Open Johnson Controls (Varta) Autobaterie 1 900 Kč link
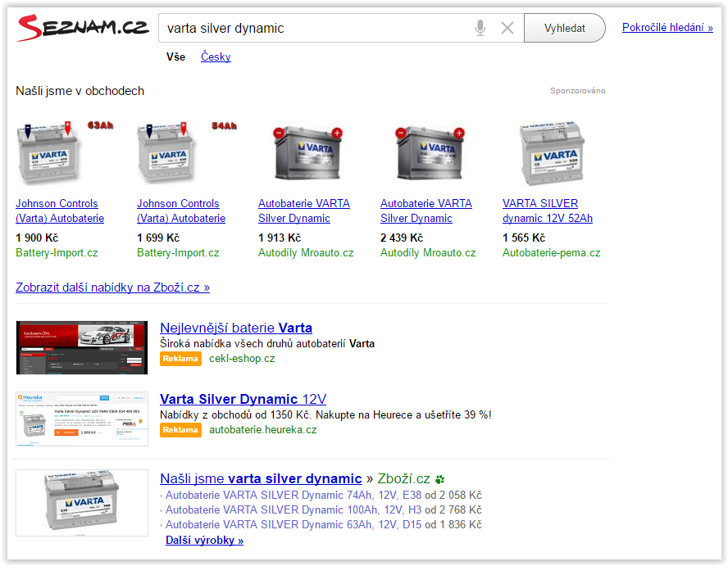This screenshot has width=728, height=566. point(59,211)
